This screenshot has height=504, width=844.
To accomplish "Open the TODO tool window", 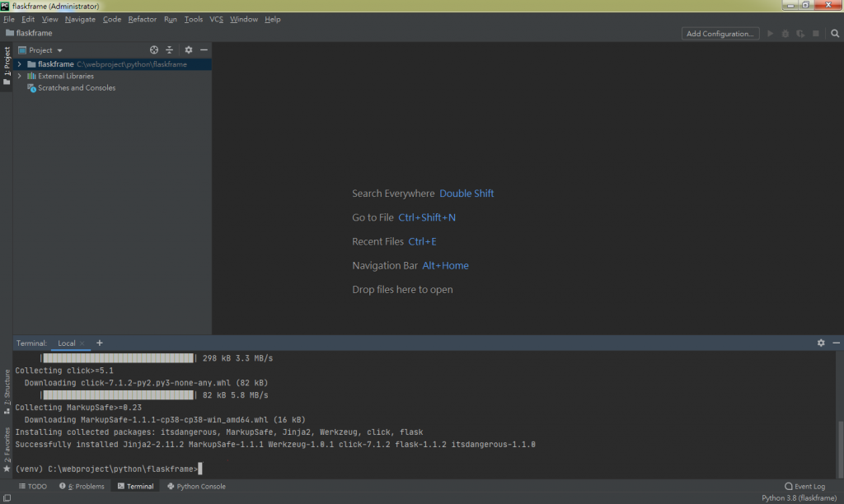I will point(33,486).
